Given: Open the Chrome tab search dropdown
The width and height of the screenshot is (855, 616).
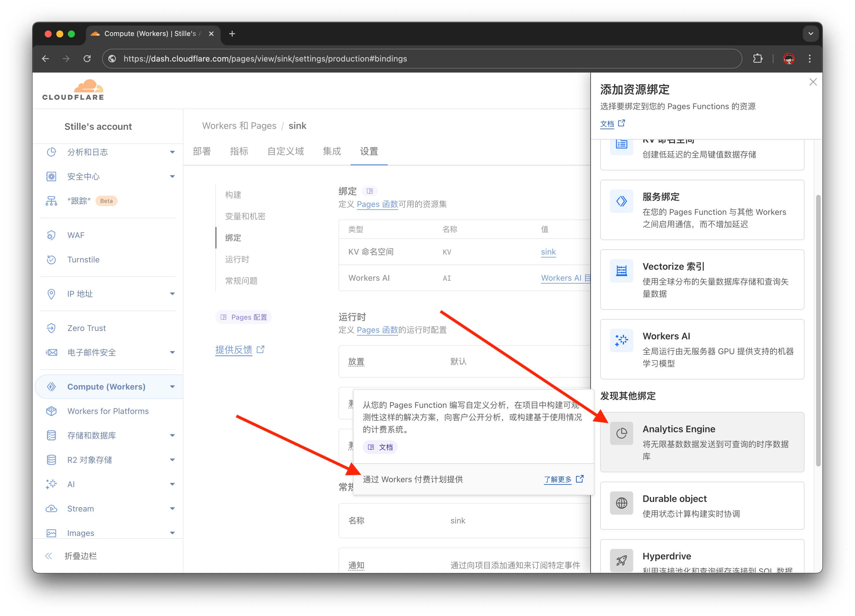Looking at the screenshot, I should pyautogui.click(x=811, y=34).
